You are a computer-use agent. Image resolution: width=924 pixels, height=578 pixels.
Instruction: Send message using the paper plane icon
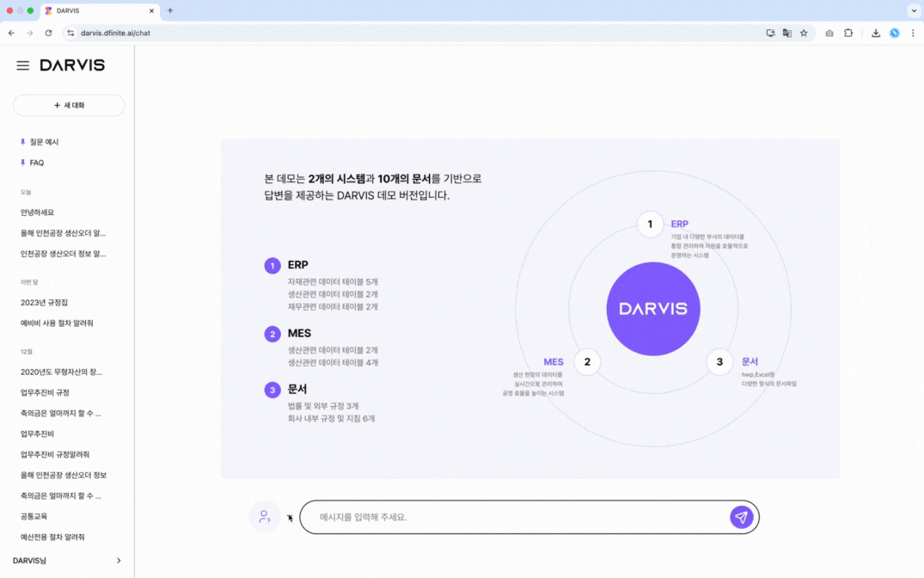tap(741, 516)
